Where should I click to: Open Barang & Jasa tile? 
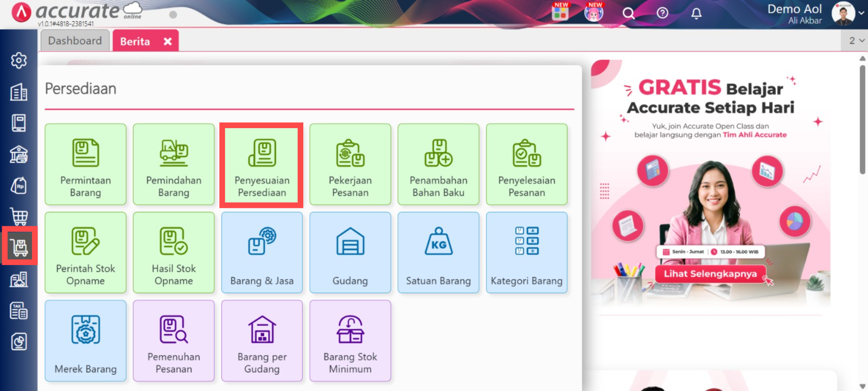click(x=262, y=253)
